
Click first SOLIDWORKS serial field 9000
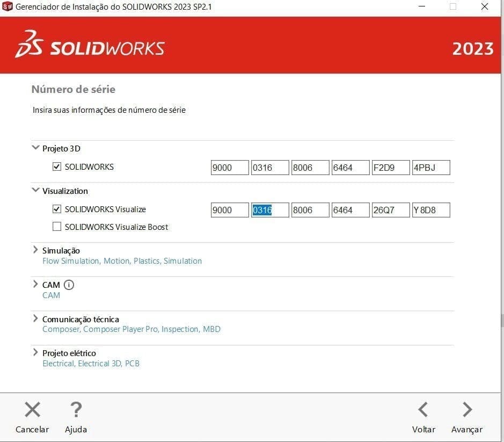(230, 168)
